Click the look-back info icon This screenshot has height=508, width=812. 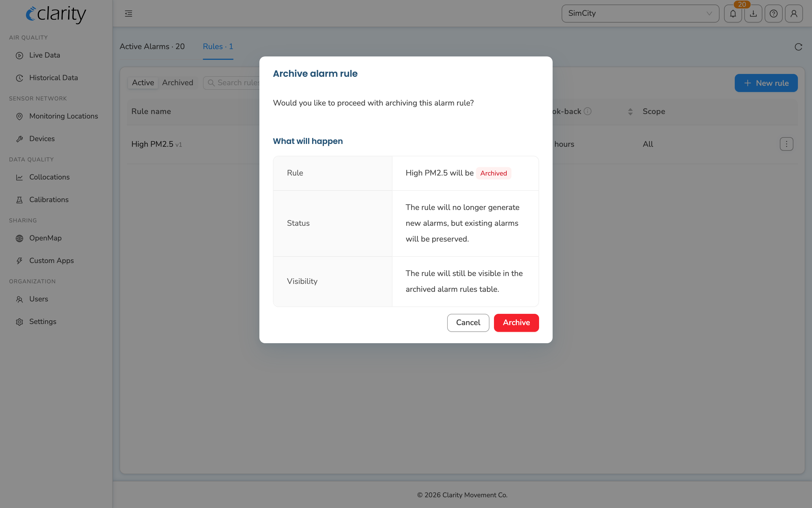click(588, 111)
